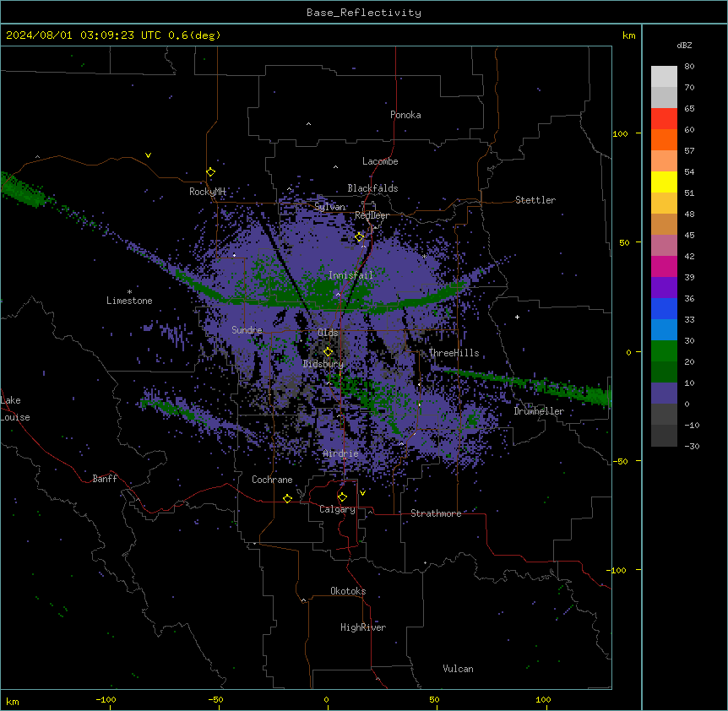Viewport: 728px width, 711px height.
Task: Pick the orange 57-60 dBZ legend swatch
Action: 664,139
